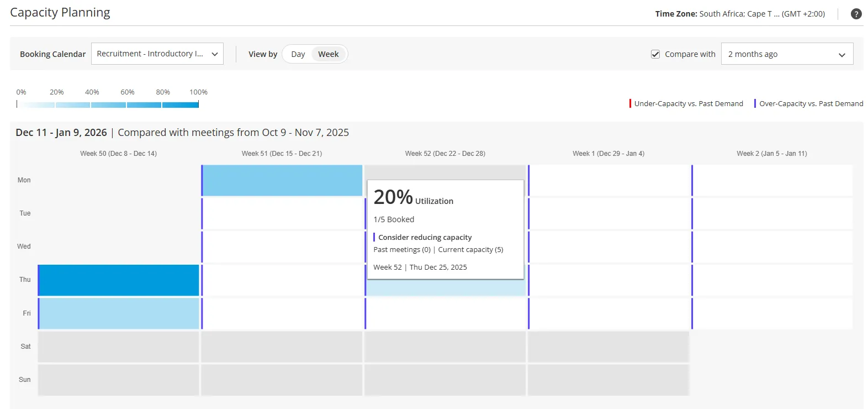
Task: Expand the 2 months ago dropdown
Action: click(x=787, y=54)
